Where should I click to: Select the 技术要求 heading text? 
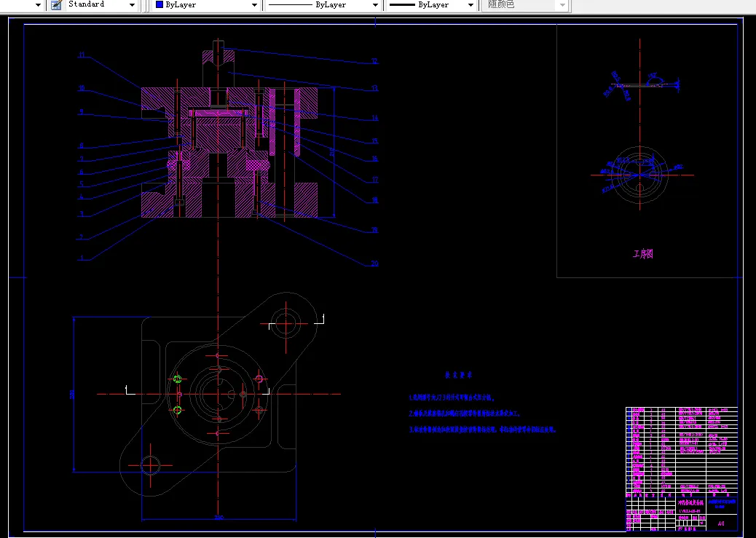coord(459,375)
